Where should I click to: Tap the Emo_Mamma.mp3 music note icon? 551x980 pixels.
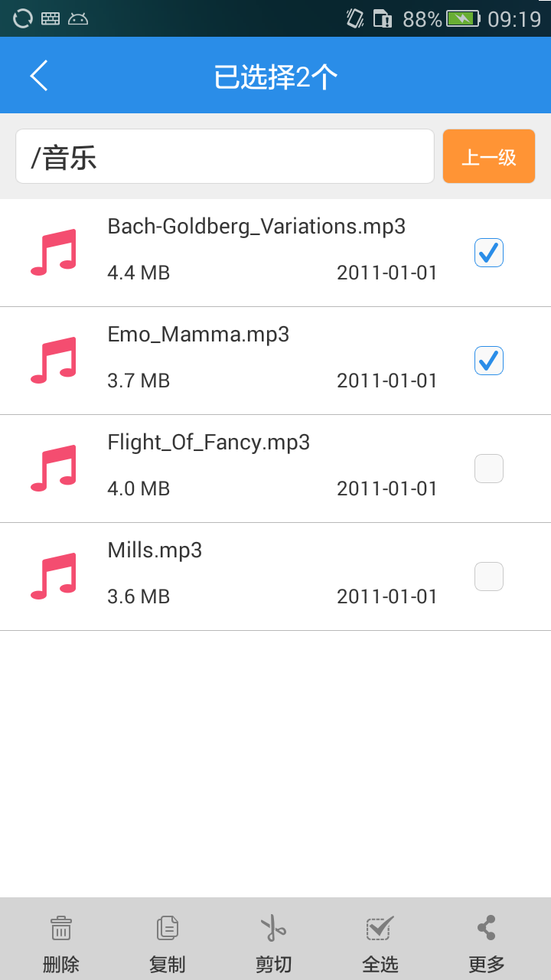click(x=54, y=360)
